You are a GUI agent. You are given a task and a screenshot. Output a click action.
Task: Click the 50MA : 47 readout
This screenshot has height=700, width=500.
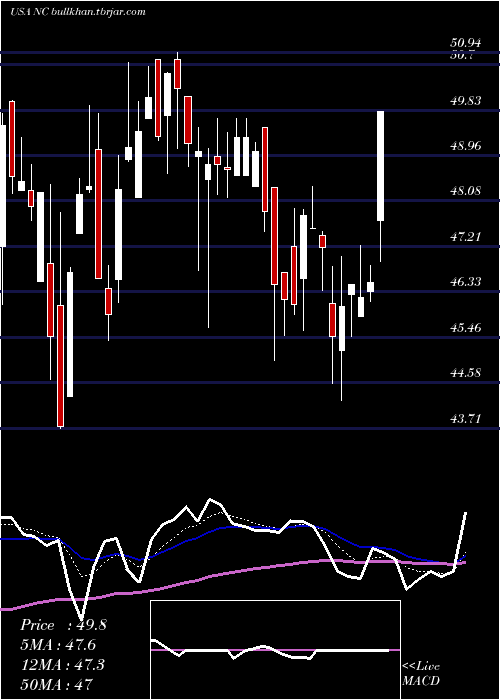pos(56,684)
